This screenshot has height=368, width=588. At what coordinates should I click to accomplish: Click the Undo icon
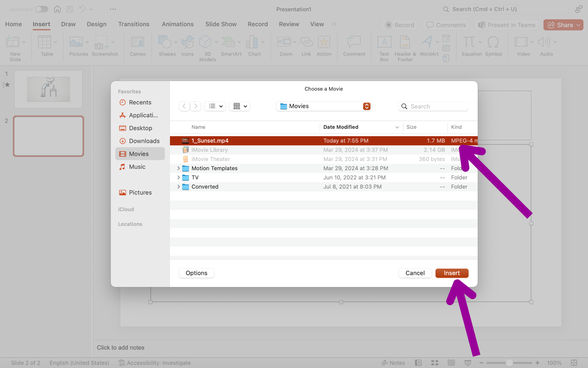click(82, 9)
